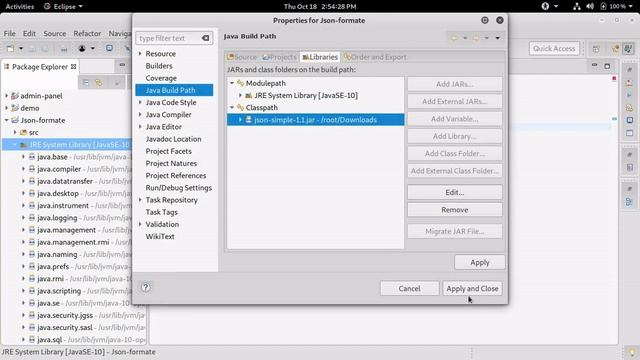Select Javadoc Location in properties list
The height and width of the screenshot is (360, 640).
click(x=173, y=139)
